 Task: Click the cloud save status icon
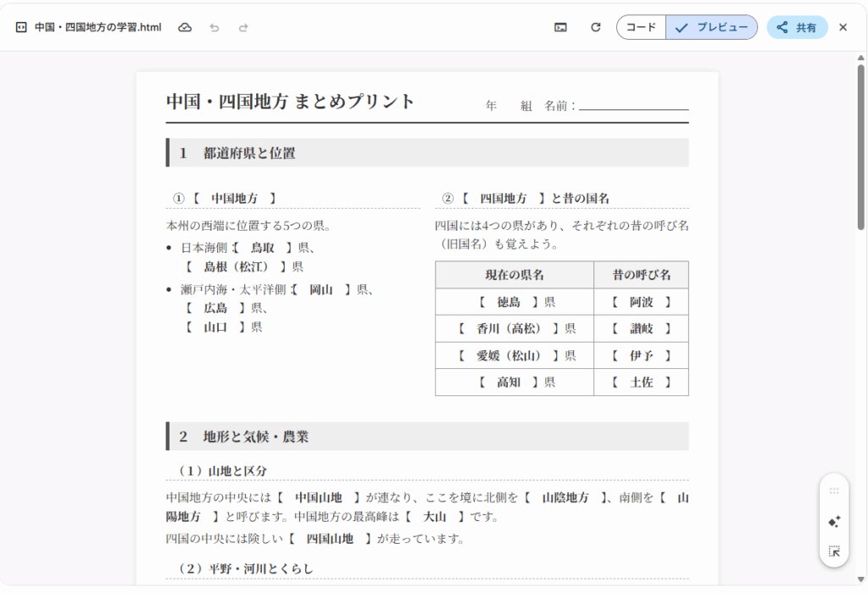tap(185, 27)
